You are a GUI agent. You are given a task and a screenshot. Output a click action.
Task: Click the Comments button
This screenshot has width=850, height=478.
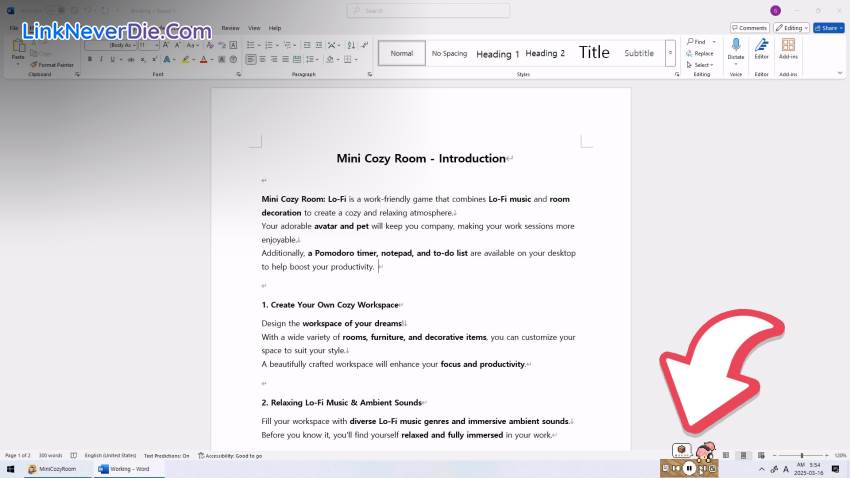click(x=749, y=28)
